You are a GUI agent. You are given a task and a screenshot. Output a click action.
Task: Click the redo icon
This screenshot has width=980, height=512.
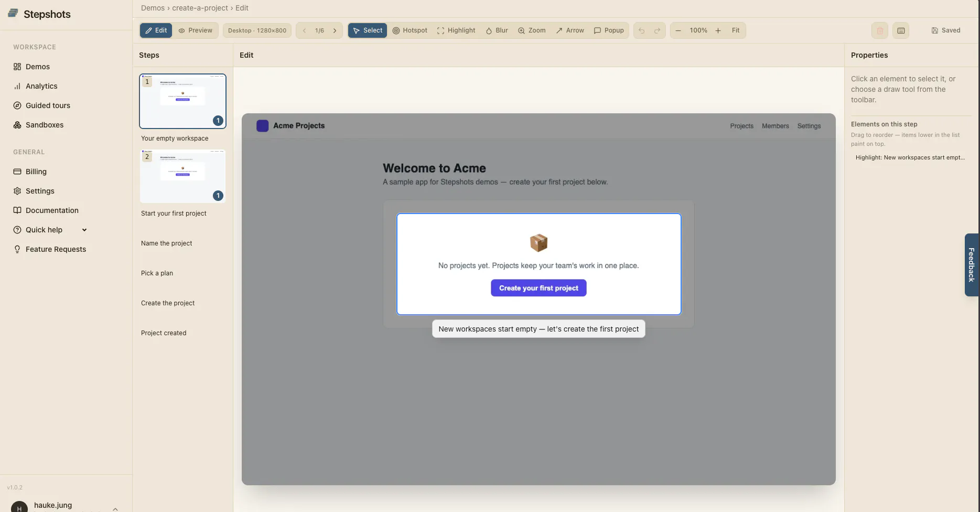tap(658, 30)
